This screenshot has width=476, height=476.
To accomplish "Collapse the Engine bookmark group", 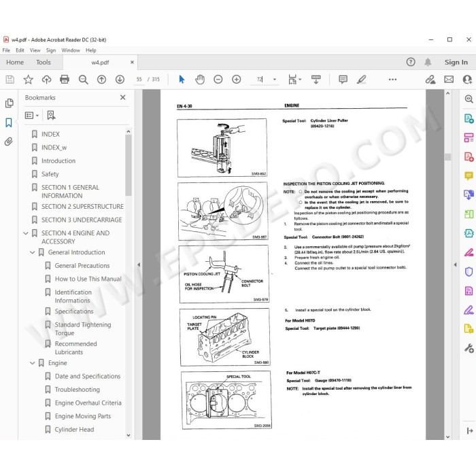I will pos(33,362).
